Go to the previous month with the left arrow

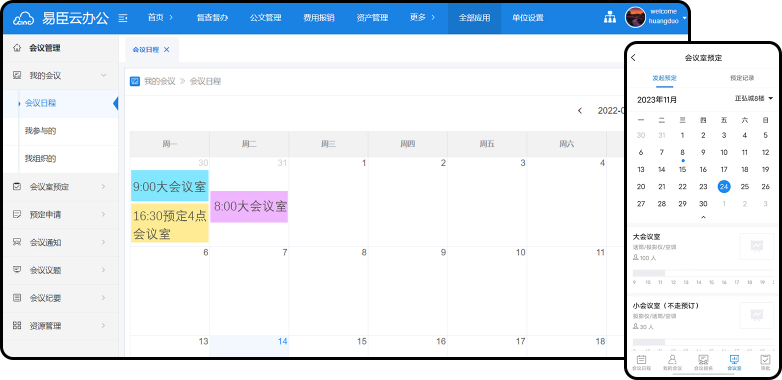[x=580, y=111]
